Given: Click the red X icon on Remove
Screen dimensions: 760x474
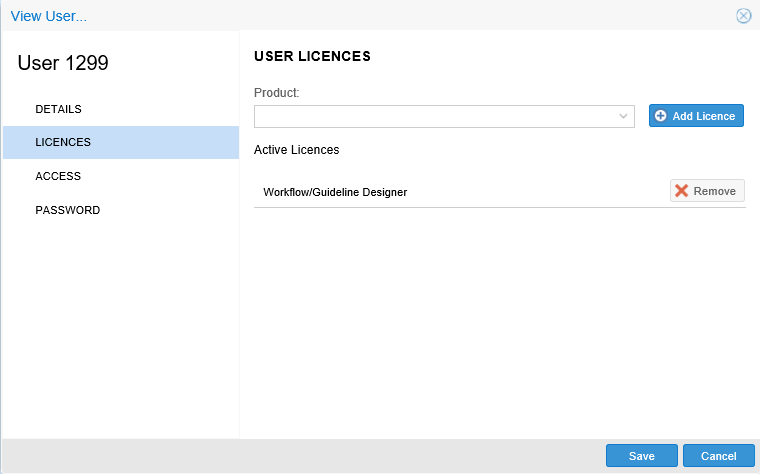Looking at the screenshot, I should [681, 191].
